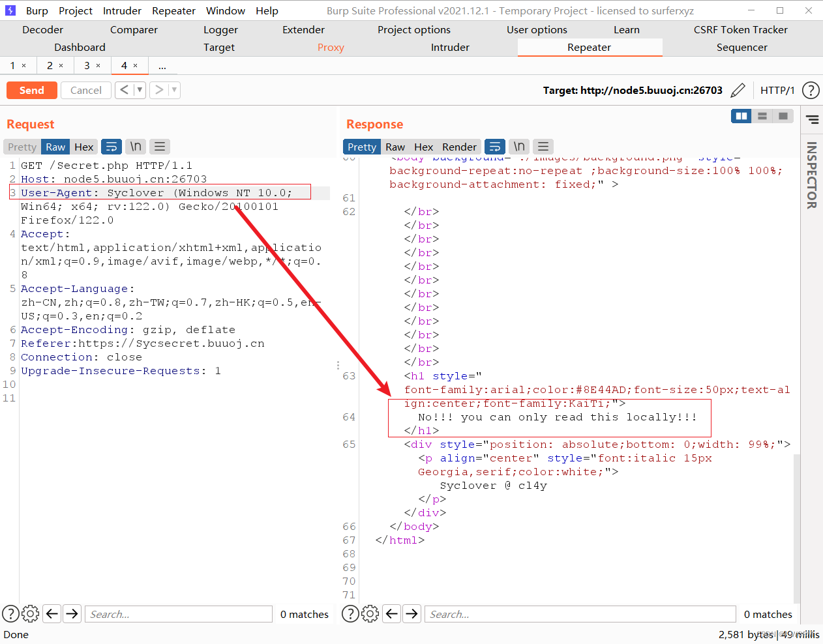Viewport: 823px width, 644px height.
Task: Open forward history dropdown arrow
Action: point(174,90)
